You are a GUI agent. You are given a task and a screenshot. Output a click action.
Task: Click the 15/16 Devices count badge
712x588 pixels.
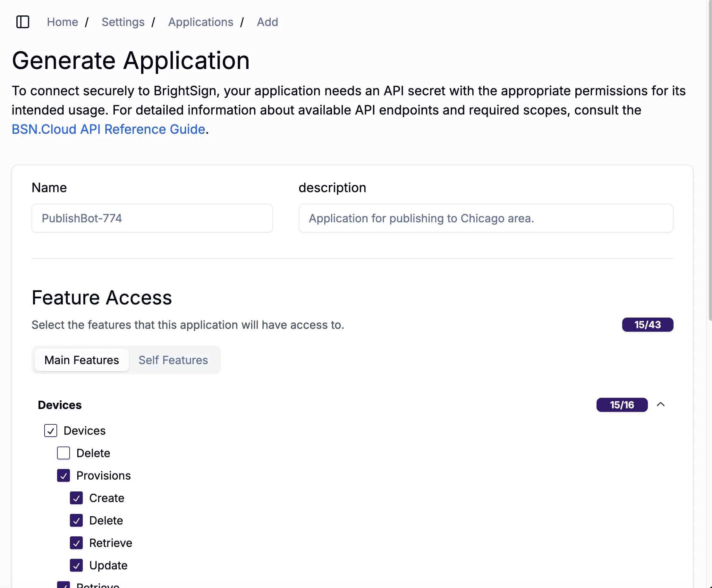[622, 405]
